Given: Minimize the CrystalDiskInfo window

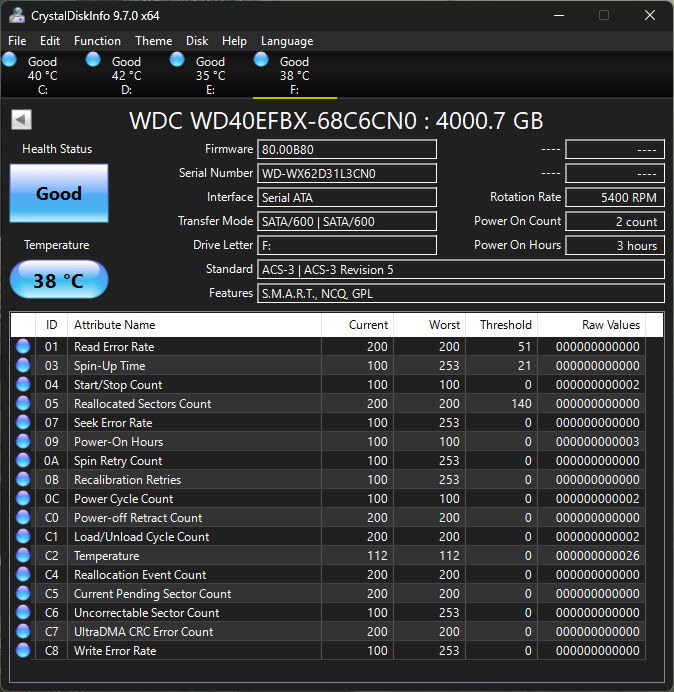Looking at the screenshot, I should [559, 15].
